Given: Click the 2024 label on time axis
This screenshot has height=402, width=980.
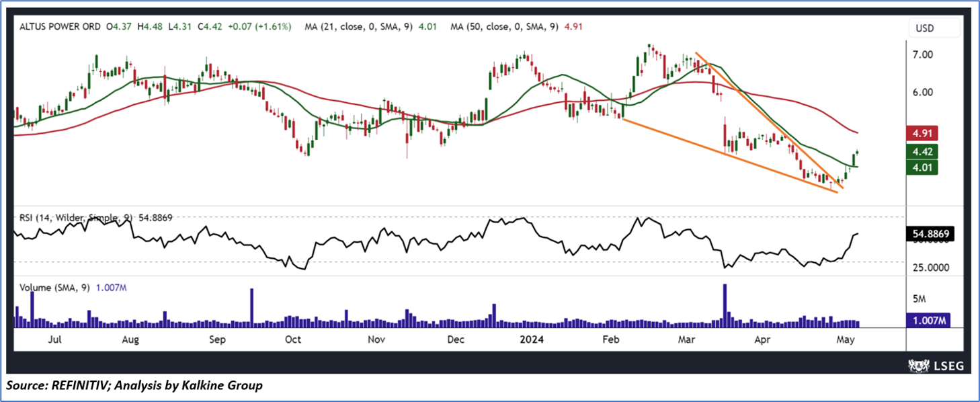Looking at the screenshot, I should pos(531,339).
